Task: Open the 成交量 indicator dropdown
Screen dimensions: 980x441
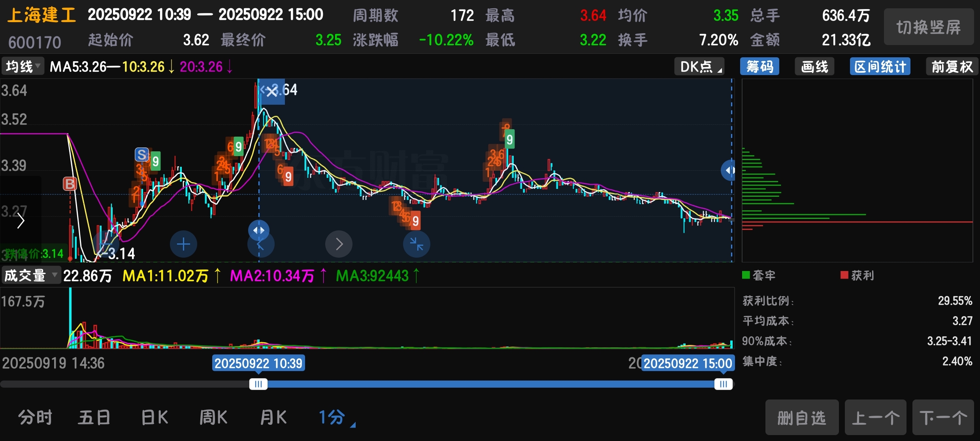Action: 31,275
